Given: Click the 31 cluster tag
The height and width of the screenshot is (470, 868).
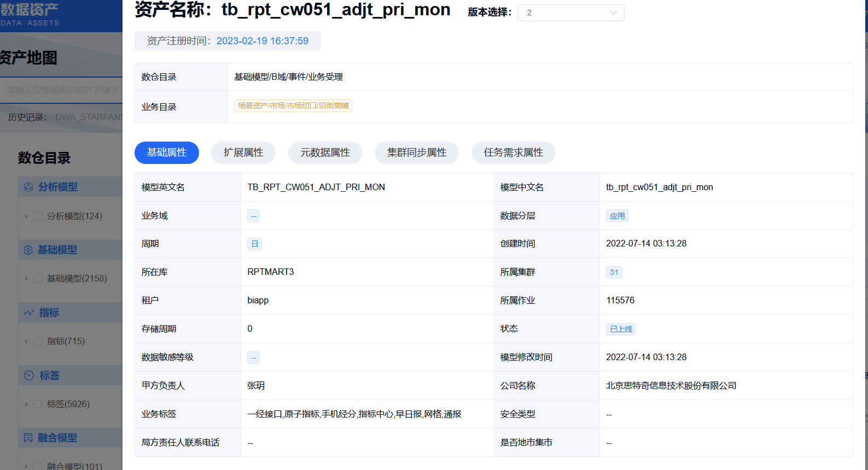Looking at the screenshot, I should pos(614,272).
